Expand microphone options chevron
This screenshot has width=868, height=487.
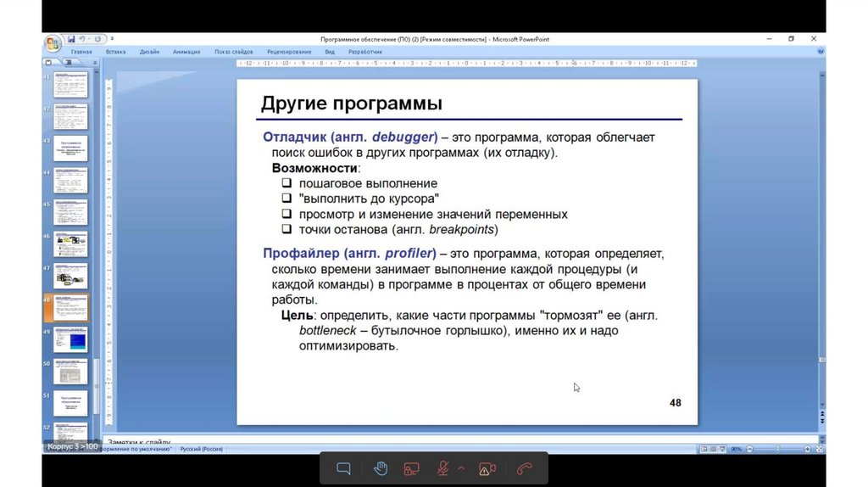coord(461,468)
